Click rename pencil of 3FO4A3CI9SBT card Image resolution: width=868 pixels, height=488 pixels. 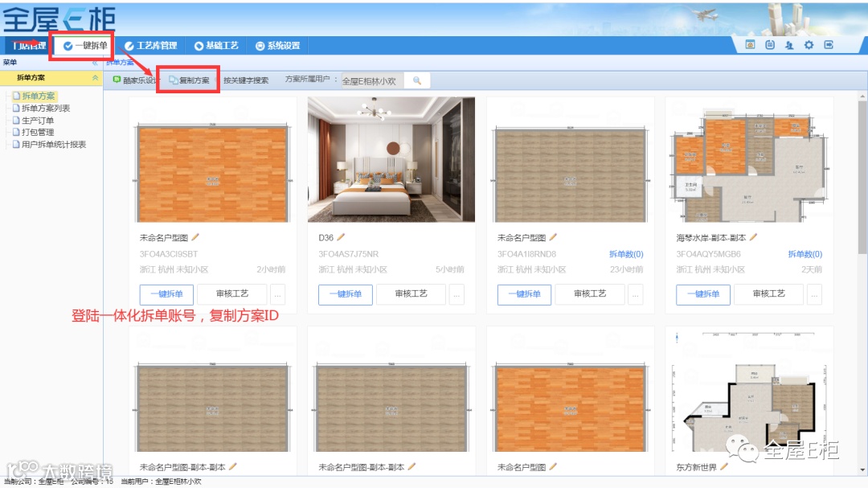194,237
